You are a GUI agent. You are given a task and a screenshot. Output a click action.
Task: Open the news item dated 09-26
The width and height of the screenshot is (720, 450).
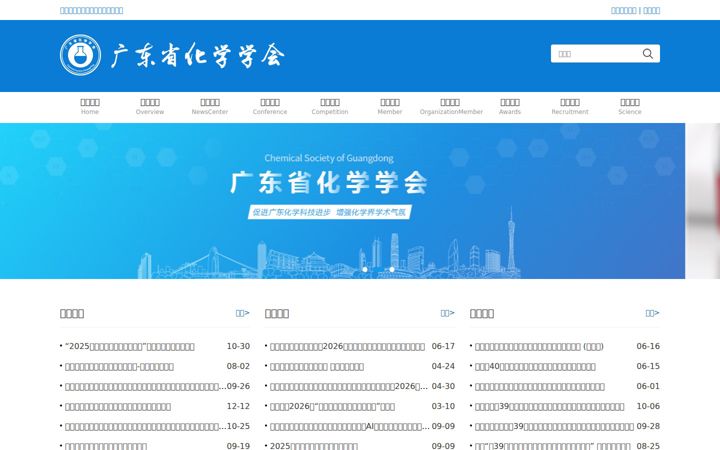pos(146,387)
